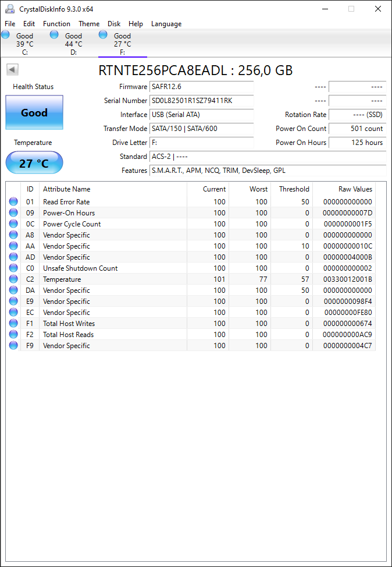This screenshot has height=567, width=392.
Task: Click status orb for Temperature C2 row
Action: point(13,279)
